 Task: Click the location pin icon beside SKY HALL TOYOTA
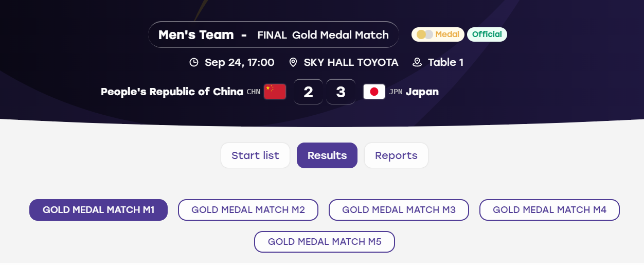tap(293, 62)
